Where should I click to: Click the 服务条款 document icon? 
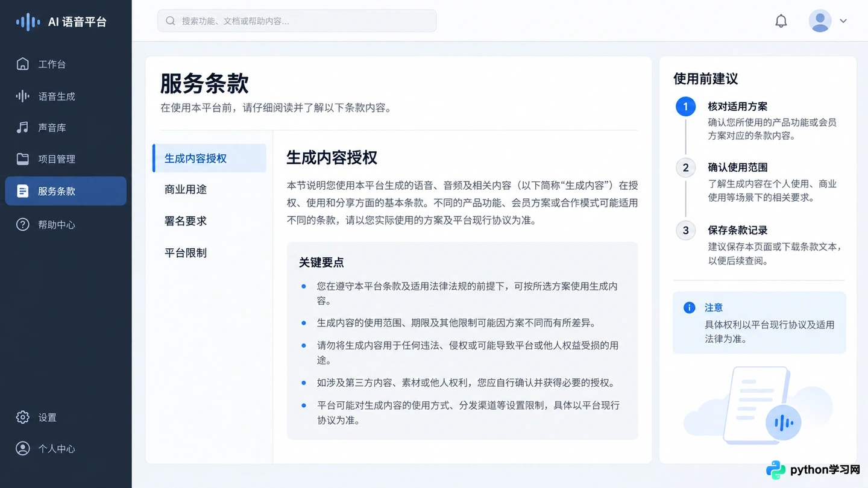[x=23, y=191]
